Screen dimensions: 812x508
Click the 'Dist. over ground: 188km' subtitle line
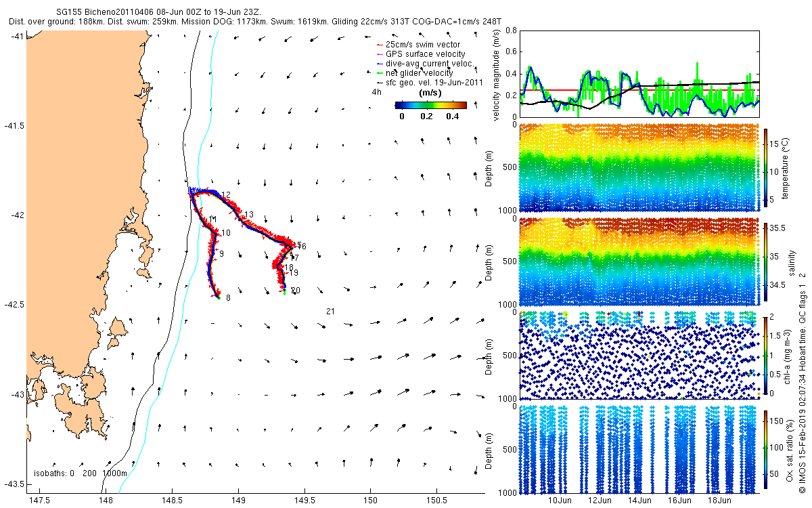256,22
